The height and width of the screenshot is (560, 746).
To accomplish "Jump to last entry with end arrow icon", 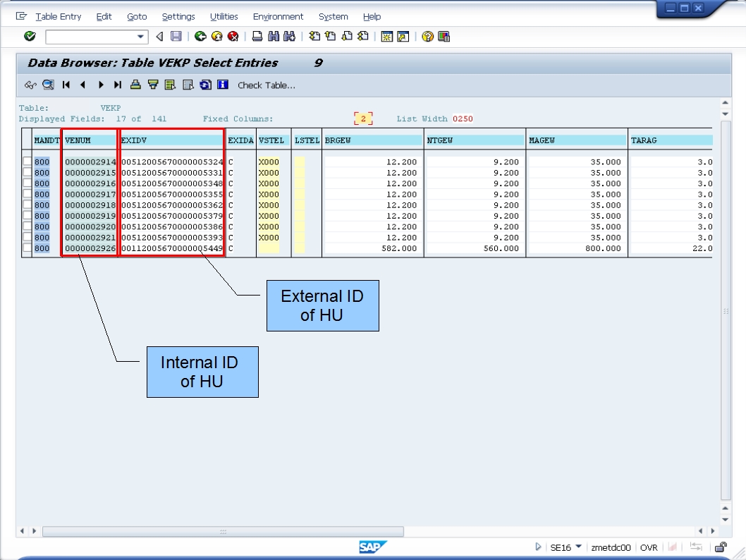I will point(118,85).
